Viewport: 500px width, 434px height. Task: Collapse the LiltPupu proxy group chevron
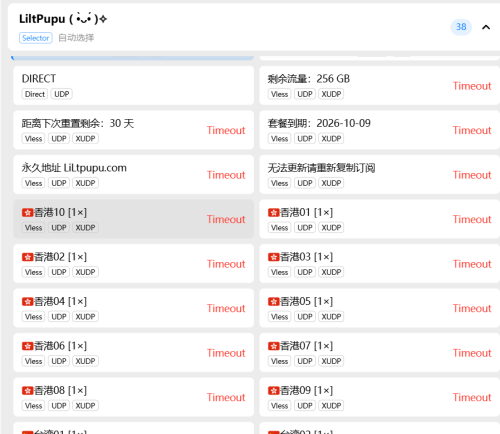486,27
